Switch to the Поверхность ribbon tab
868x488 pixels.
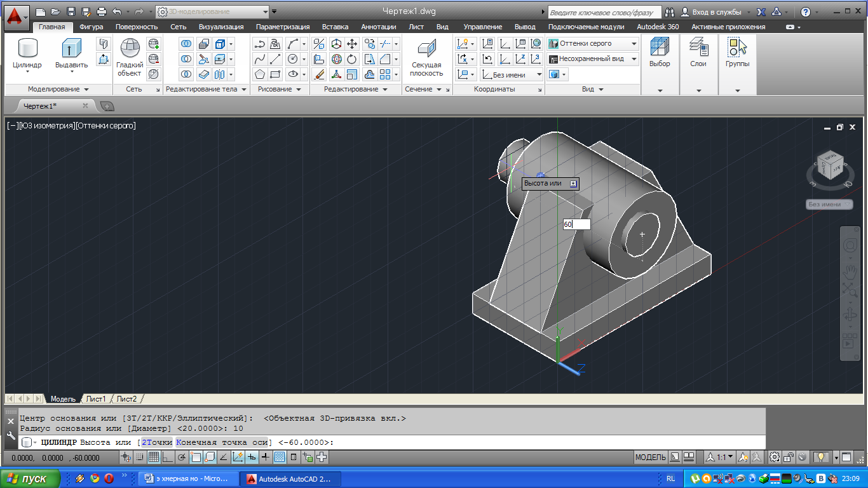click(137, 27)
